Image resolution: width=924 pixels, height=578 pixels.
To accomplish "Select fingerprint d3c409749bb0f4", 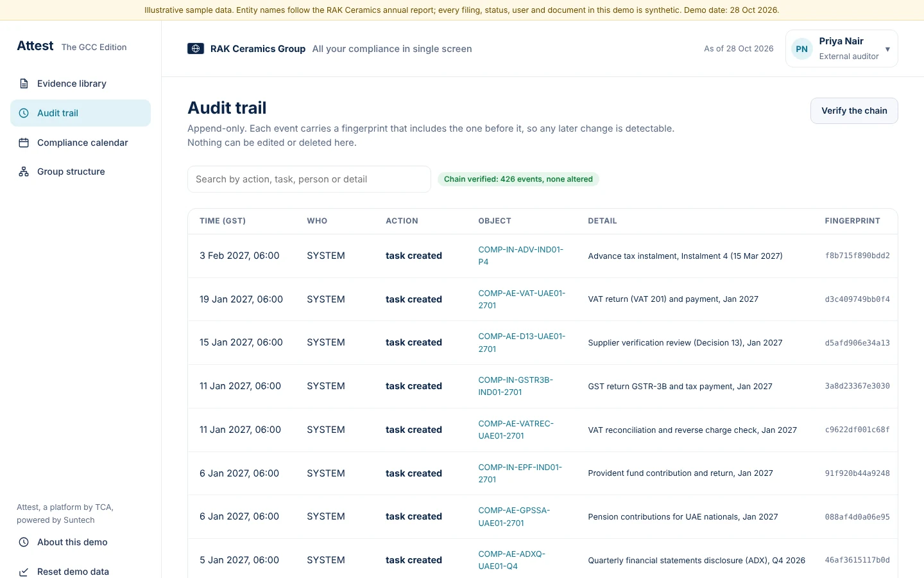I will [x=857, y=299].
